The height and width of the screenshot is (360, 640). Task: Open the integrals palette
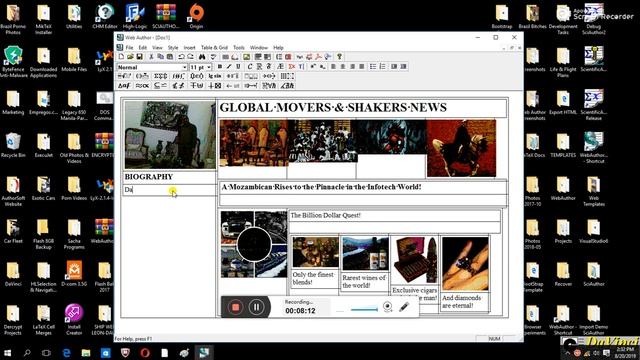pyautogui.click(x=179, y=76)
